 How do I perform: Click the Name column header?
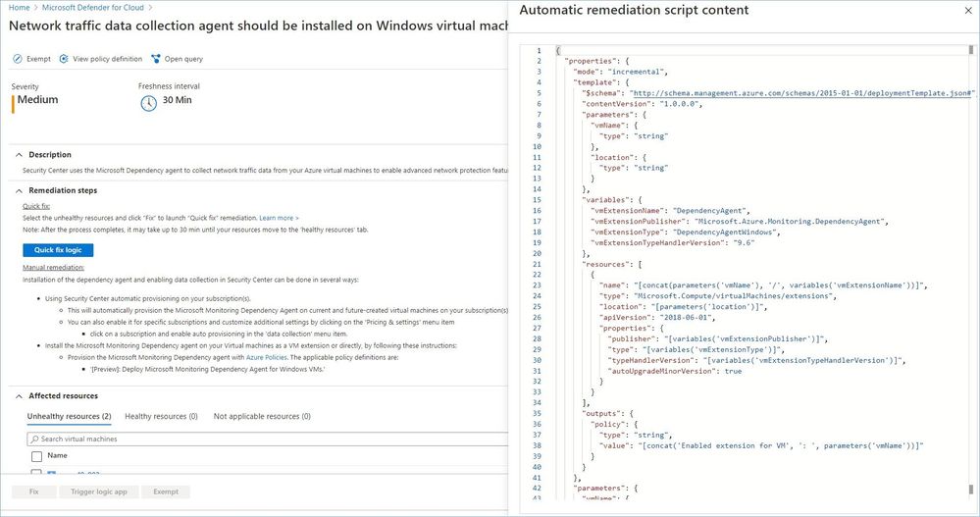57,456
